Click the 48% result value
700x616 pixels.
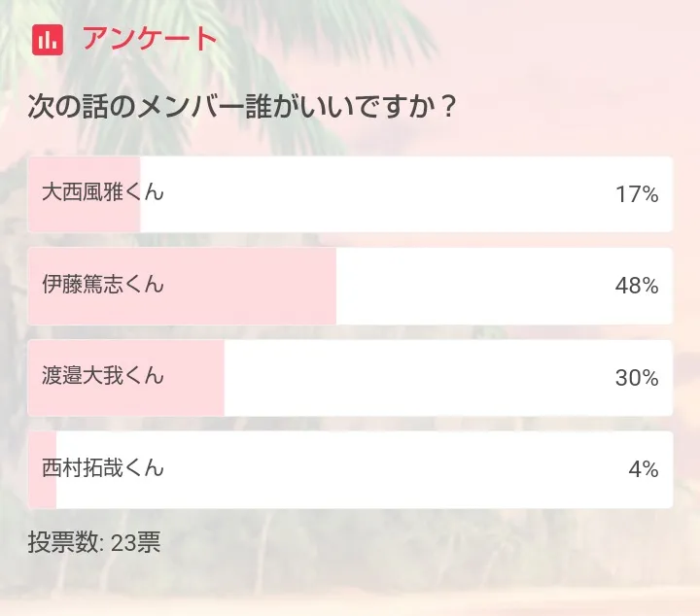(637, 286)
